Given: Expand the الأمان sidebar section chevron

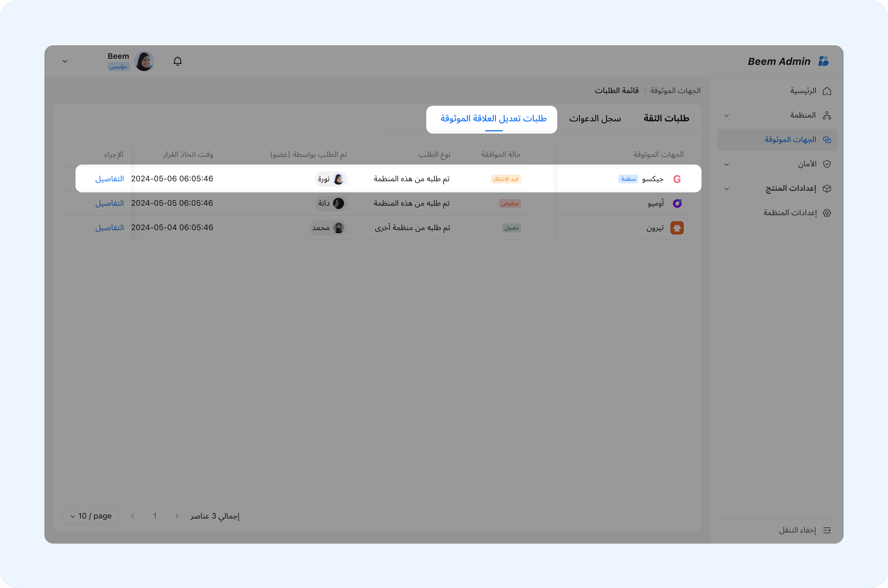Looking at the screenshot, I should [726, 164].
